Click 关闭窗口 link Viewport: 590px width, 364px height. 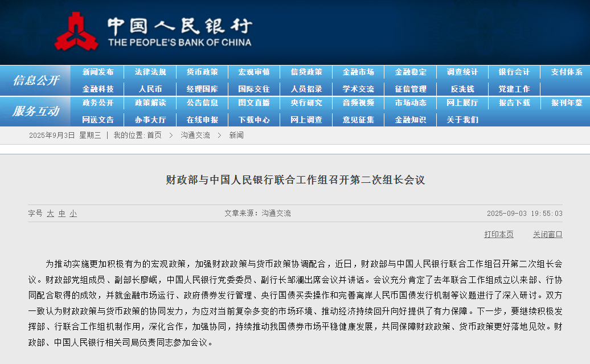pyautogui.click(x=547, y=234)
